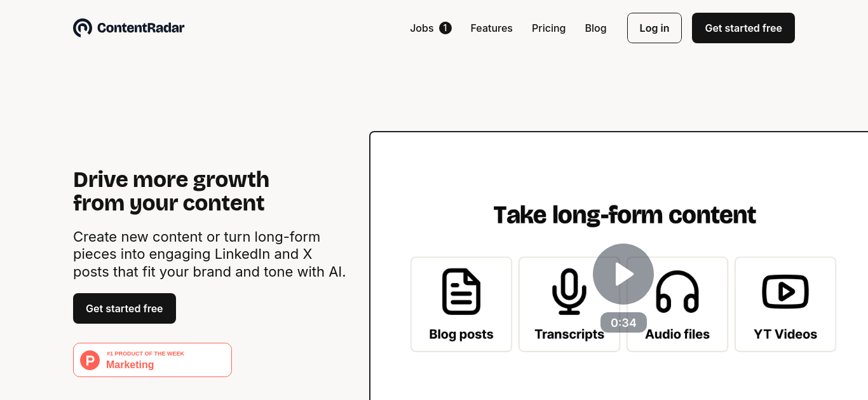Image resolution: width=868 pixels, height=400 pixels.
Task: Click the ContentRadar logo icon
Action: pyautogui.click(x=83, y=28)
